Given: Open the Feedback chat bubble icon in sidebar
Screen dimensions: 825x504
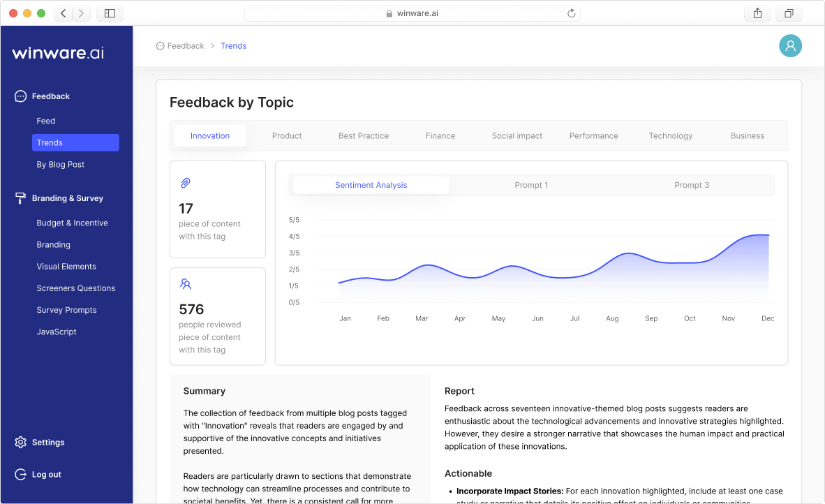Looking at the screenshot, I should tap(20, 96).
